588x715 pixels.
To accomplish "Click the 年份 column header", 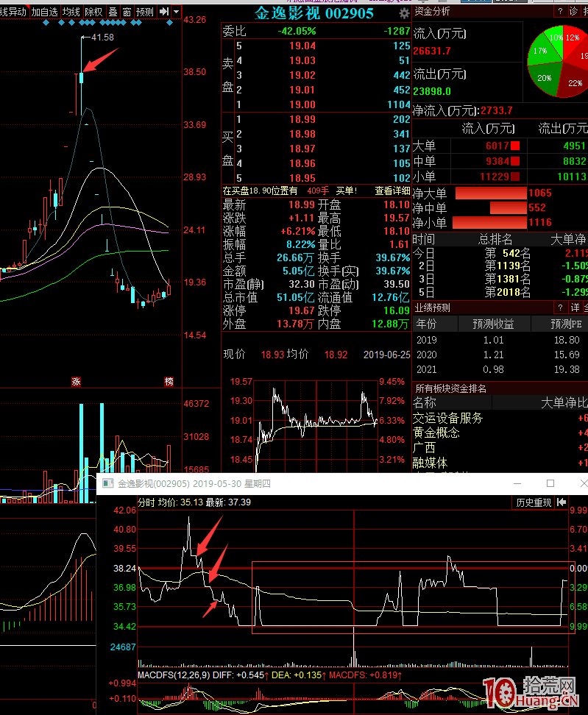I will [x=426, y=324].
